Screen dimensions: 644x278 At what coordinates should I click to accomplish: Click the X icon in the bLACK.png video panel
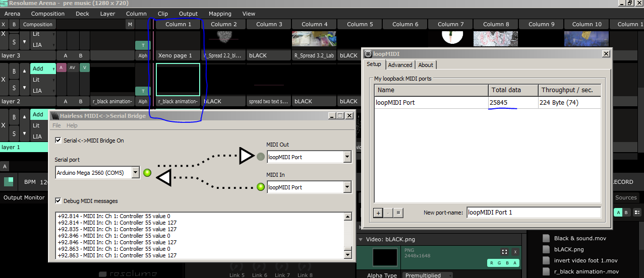(515, 252)
